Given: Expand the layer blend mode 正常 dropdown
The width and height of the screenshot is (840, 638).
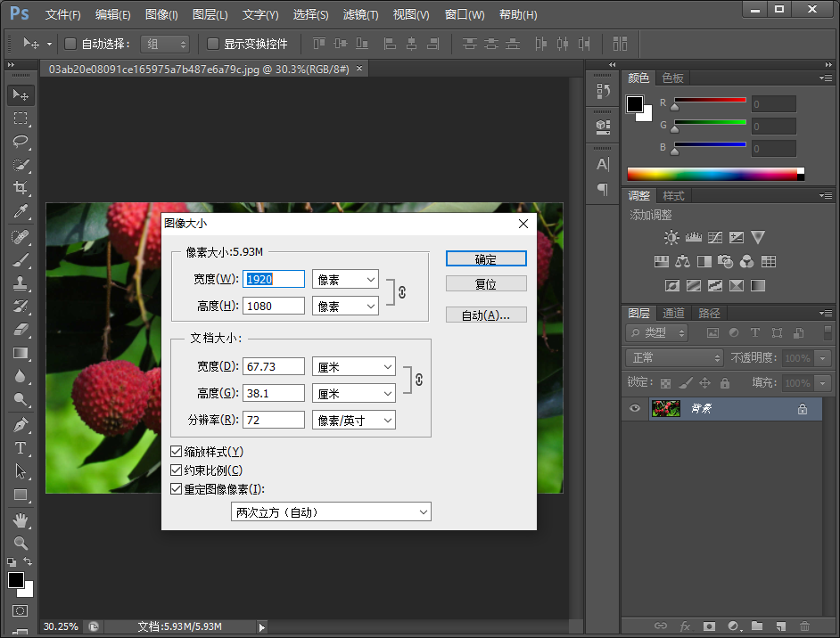Looking at the screenshot, I should 674,357.
